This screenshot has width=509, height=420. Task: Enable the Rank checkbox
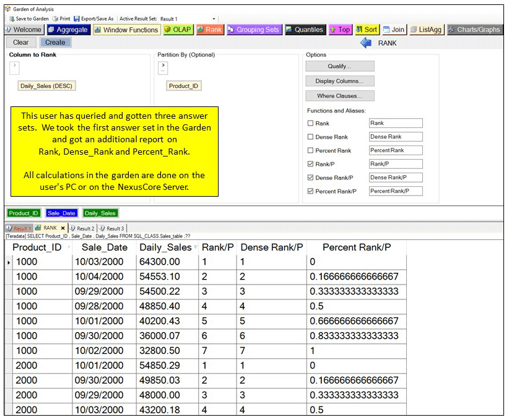[310, 124]
